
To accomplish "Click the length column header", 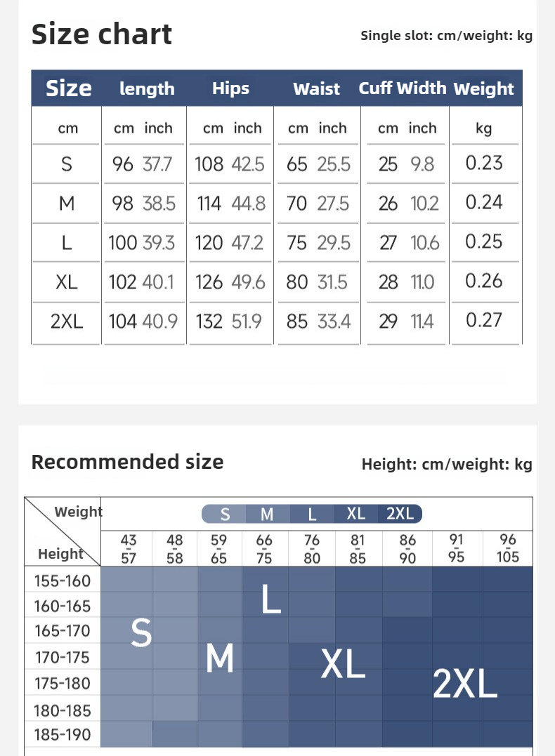I will tap(147, 89).
